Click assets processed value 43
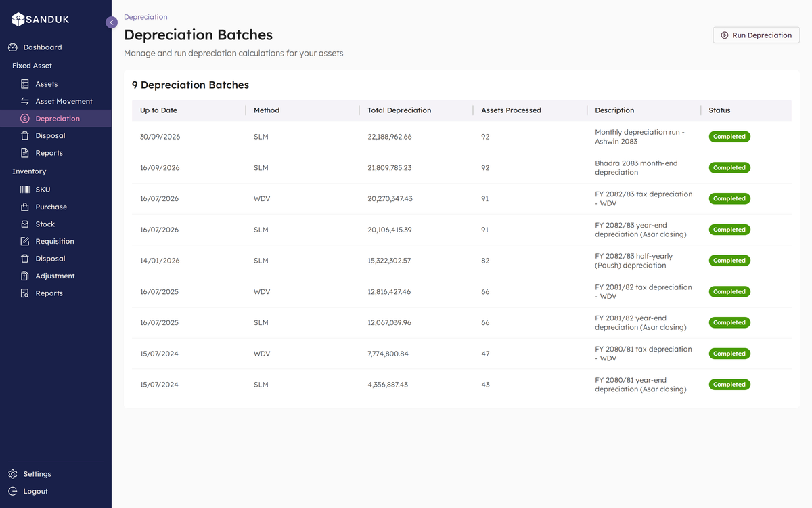 tap(485, 385)
